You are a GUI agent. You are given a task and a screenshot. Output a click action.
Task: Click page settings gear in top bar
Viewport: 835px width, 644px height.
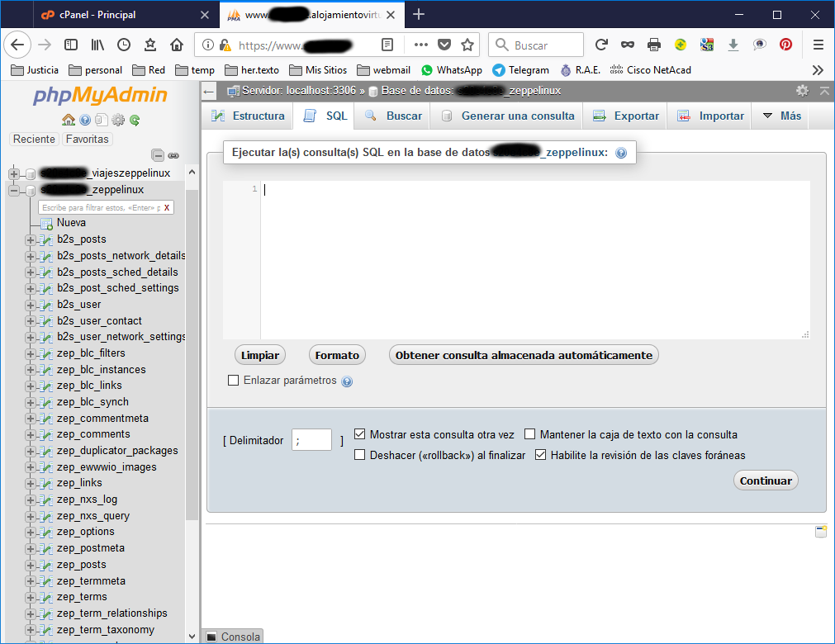point(802,91)
